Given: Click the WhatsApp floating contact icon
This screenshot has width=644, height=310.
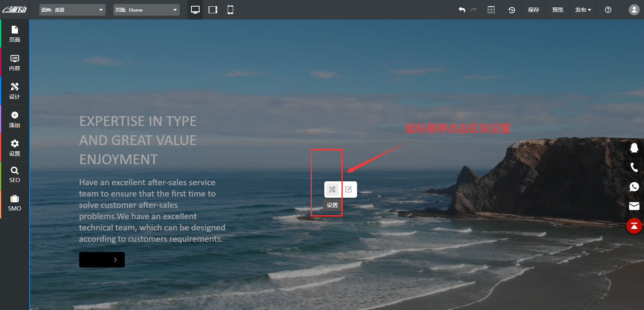Looking at the screenshot, I should click(634, 187).
